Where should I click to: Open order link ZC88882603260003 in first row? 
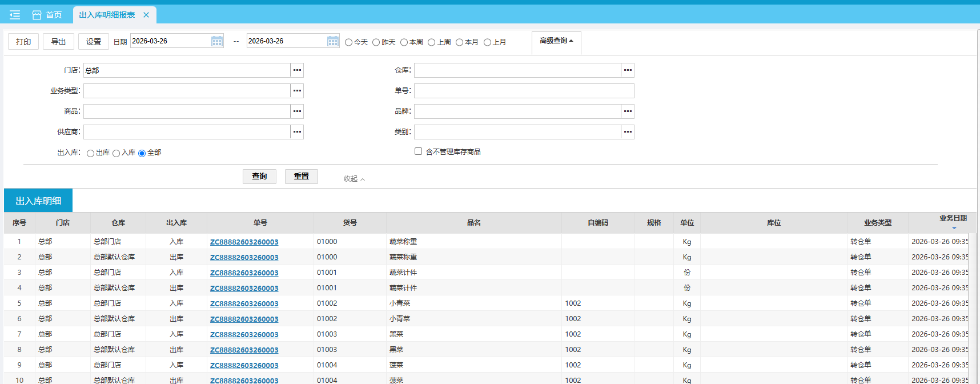tap(244, 242)
